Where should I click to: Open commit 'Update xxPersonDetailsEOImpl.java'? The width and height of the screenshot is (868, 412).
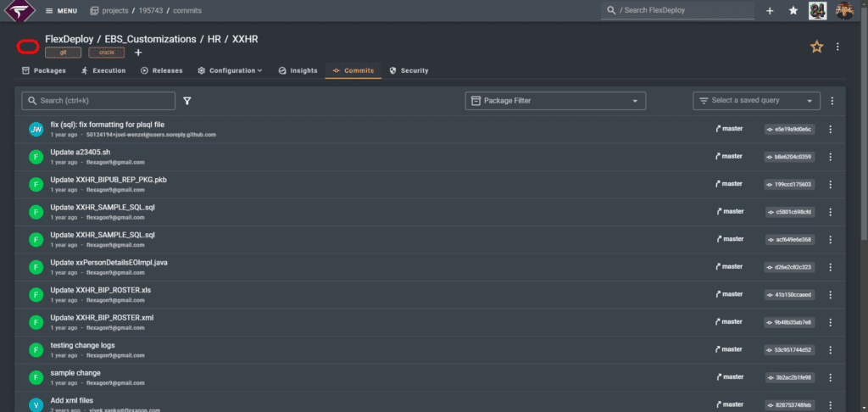109,263
